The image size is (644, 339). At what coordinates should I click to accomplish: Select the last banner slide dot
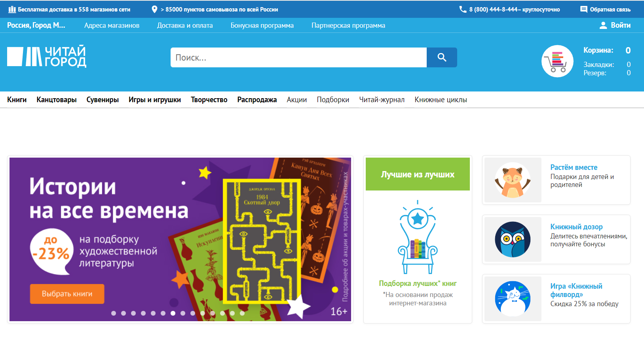click(x=242, y=313)
